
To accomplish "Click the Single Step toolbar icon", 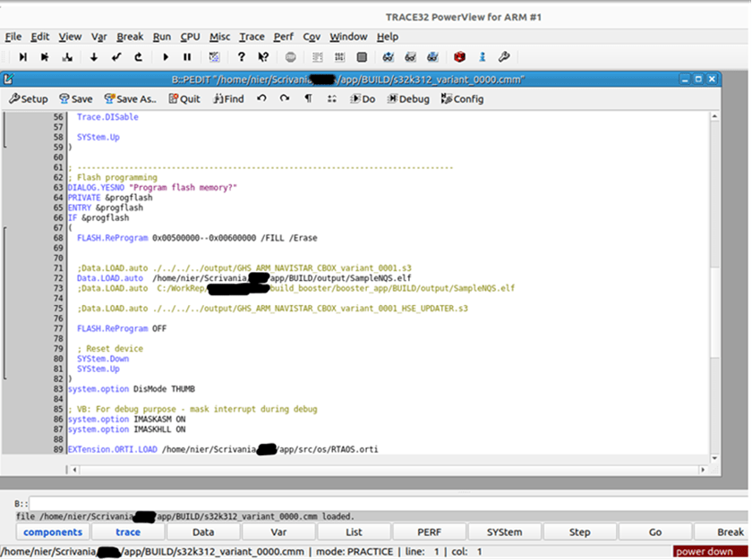I will 22,57.
